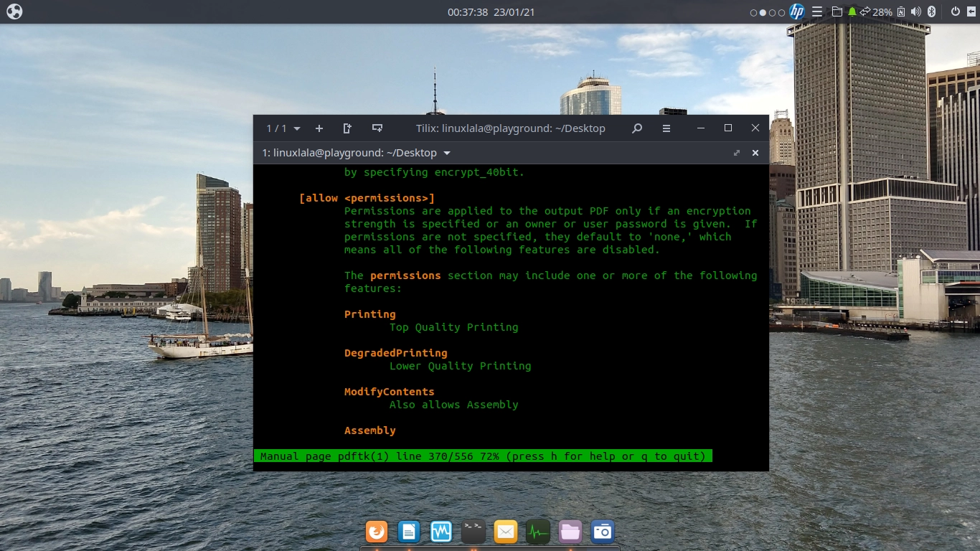The image size is (980, 551).
Task: Click the green notification bell icon
Action: click(x=852, y=12)
